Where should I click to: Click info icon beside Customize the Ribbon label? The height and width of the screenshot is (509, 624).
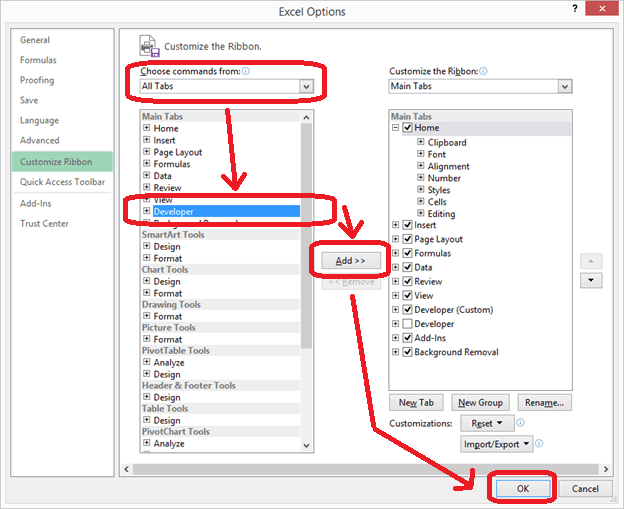point(483,71)
